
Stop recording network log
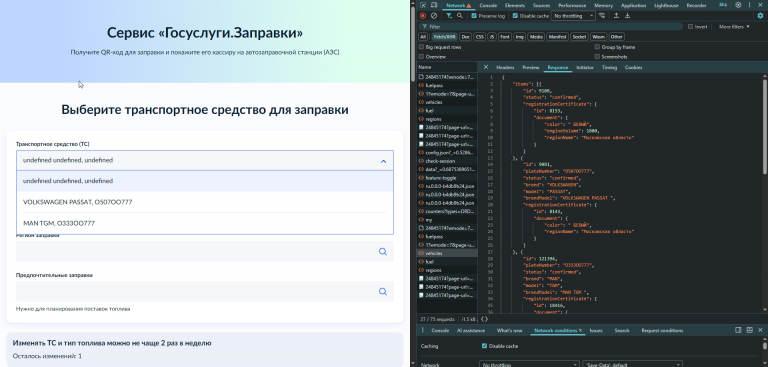pos(423,16)
